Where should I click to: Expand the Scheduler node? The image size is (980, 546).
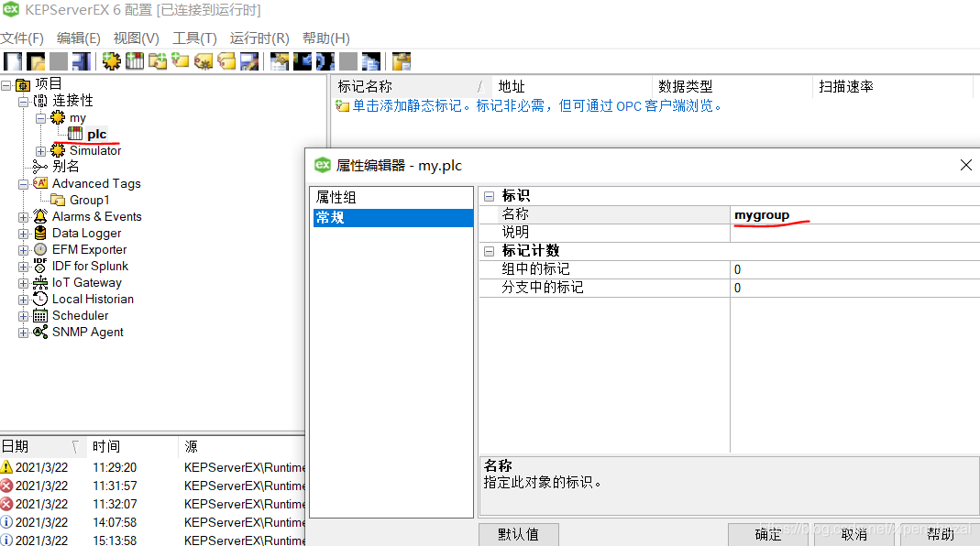click(x=23, y=316)
